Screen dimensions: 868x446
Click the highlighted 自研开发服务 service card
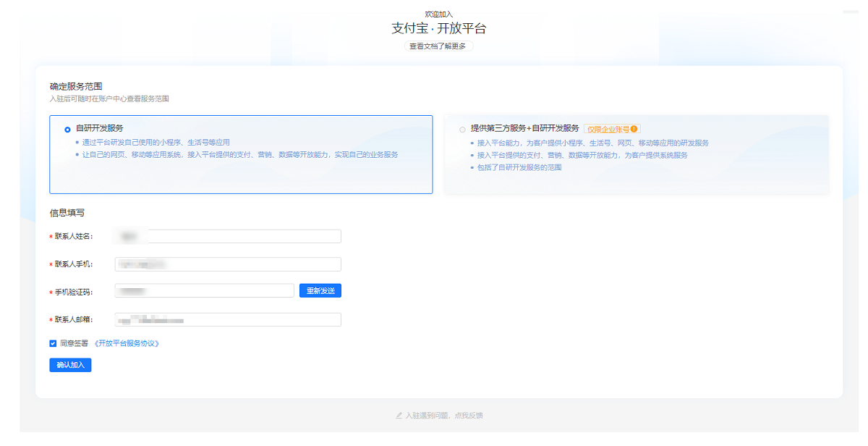240,154
